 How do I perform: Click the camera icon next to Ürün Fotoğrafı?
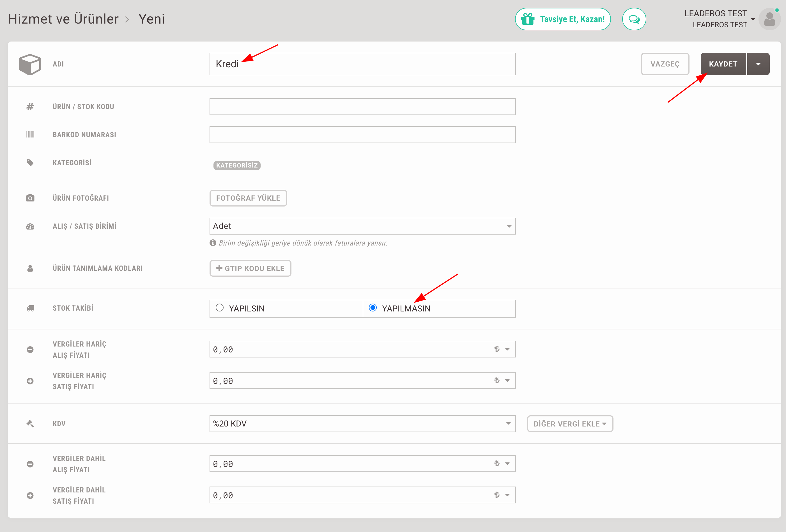point(30,198)
